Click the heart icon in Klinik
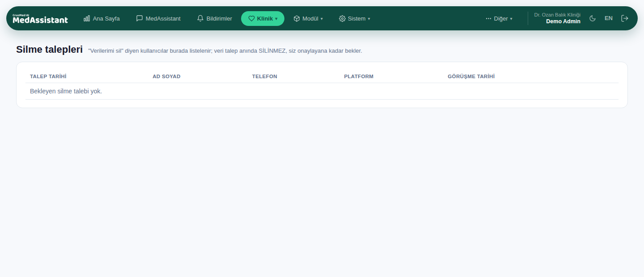Image resolution: width=644 pixels, height=277 pixels. coord(251,19)
